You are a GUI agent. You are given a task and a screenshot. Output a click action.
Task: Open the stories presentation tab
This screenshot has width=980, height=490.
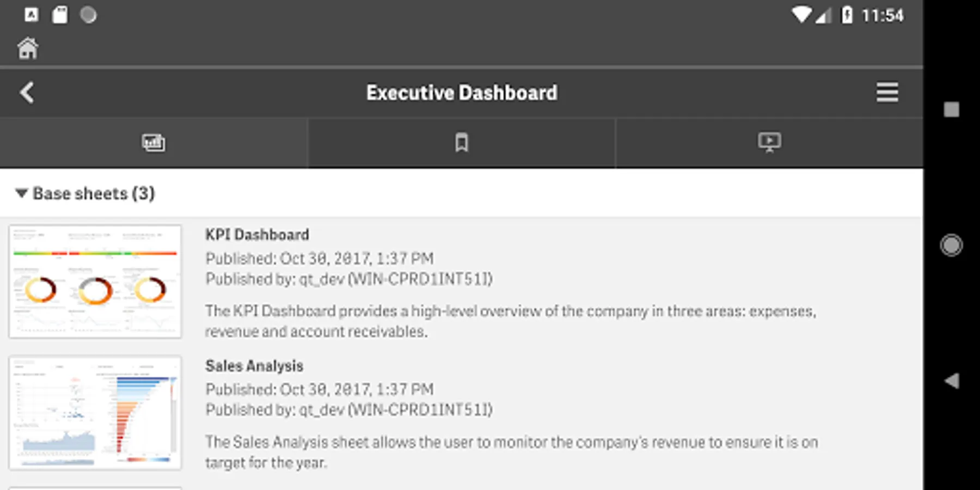pyautogui.click(x=769, y=143)
